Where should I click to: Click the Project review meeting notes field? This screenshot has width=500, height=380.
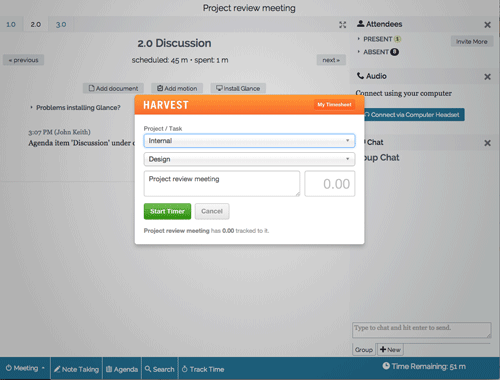coord(222,184)
